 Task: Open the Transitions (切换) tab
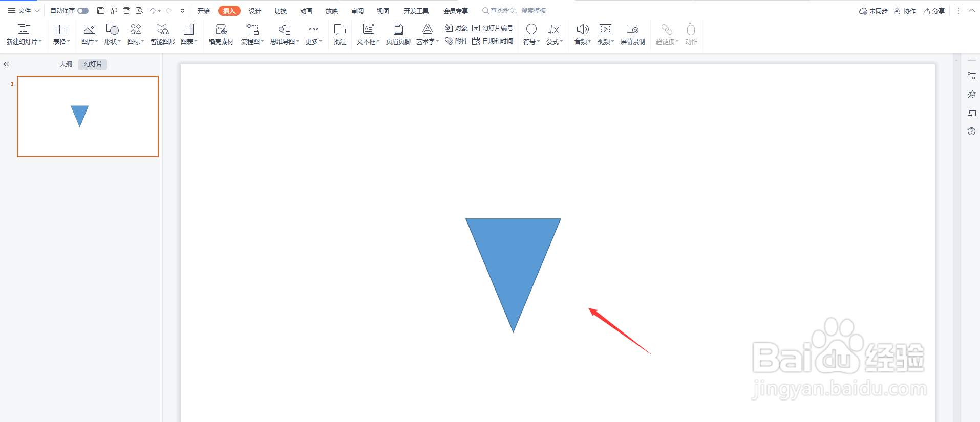coord(280,11)
